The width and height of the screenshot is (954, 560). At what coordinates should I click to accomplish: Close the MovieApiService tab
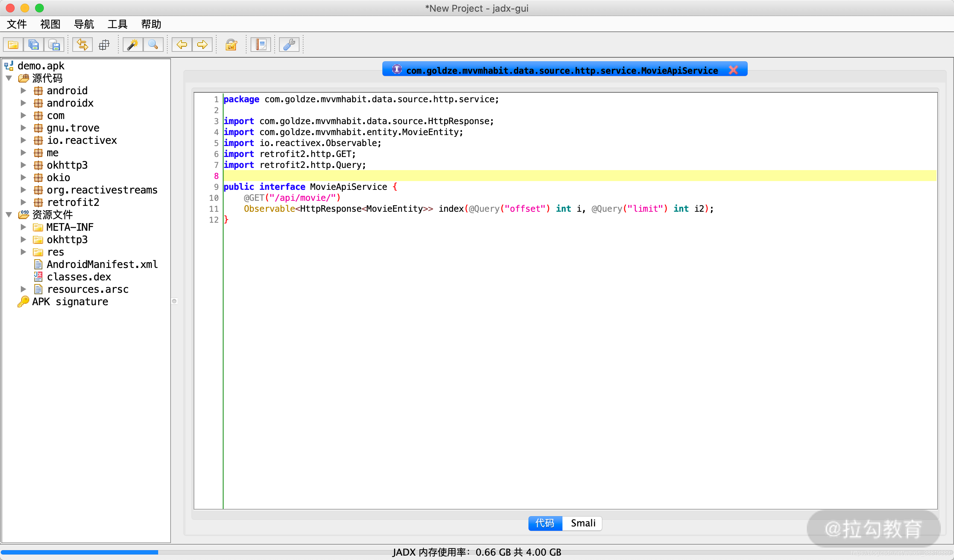click(x=733, y=70)
